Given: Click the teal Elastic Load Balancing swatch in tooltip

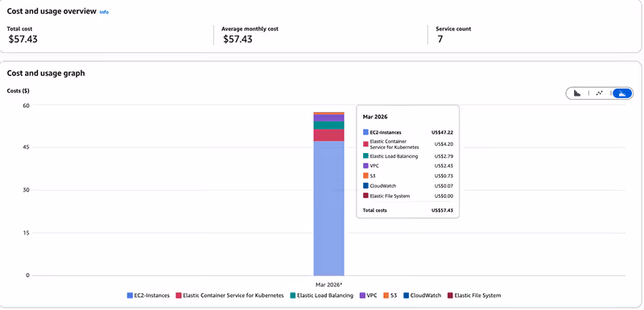Looking at the screenshot, I should [x=365, y=156].
